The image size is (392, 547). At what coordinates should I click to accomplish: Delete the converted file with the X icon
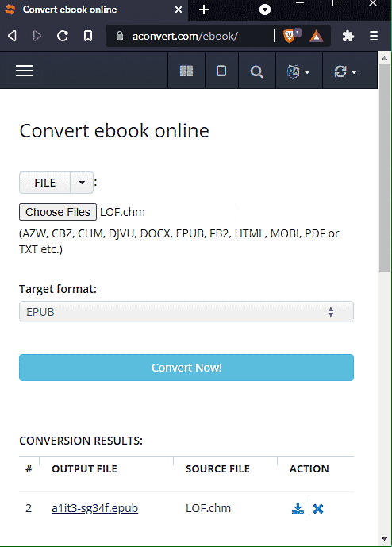click(317, 509)
